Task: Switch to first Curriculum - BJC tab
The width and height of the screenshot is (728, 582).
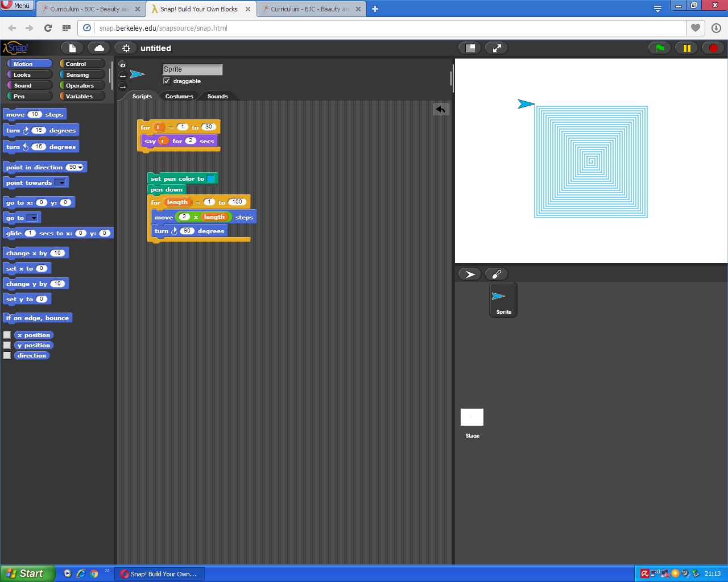Action: point(90,9)
